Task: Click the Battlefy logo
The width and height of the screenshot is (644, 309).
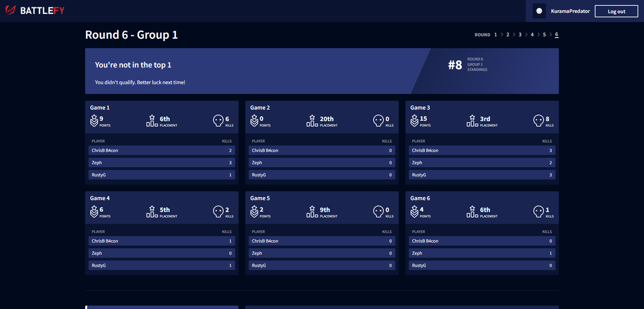Action: (x=34, y=11)
